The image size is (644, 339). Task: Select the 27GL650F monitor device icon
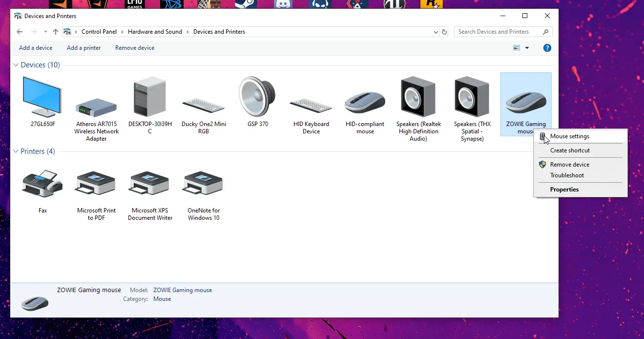pos(42,98)
